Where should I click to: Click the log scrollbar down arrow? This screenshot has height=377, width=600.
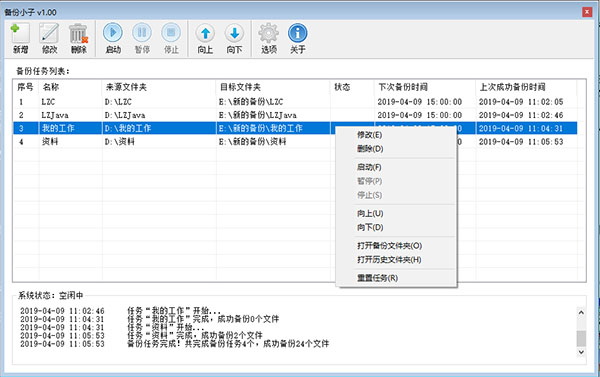click(x=581, y=352)
